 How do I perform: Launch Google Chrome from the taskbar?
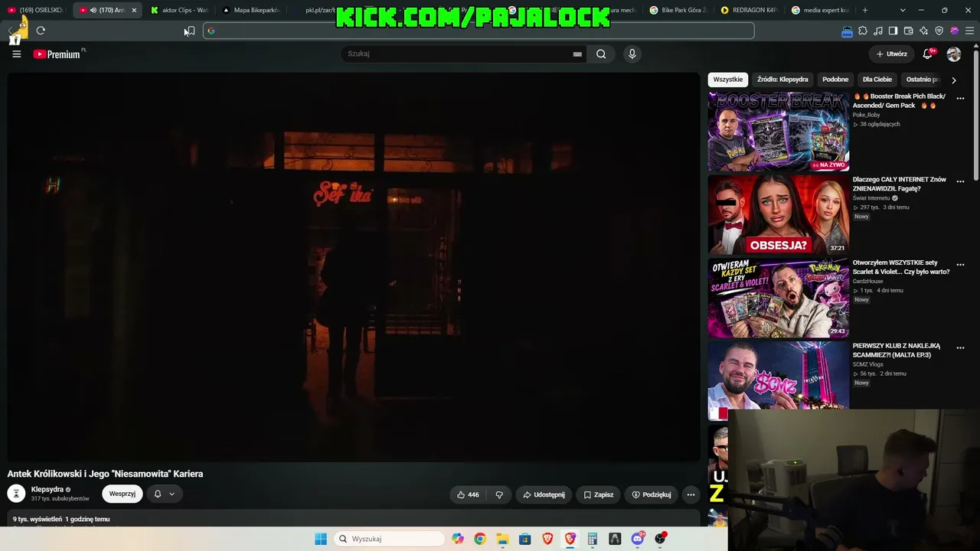480,539
